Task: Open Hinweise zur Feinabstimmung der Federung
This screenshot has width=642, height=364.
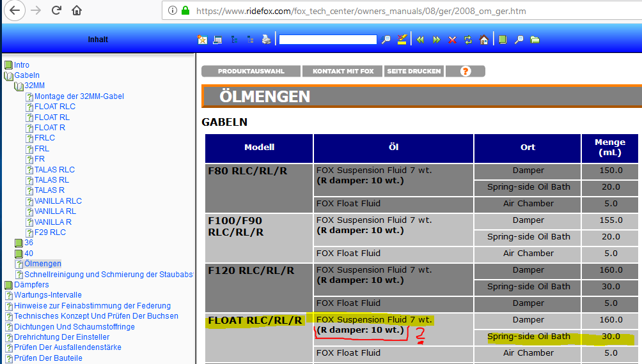Action: [x=92, y=306]
